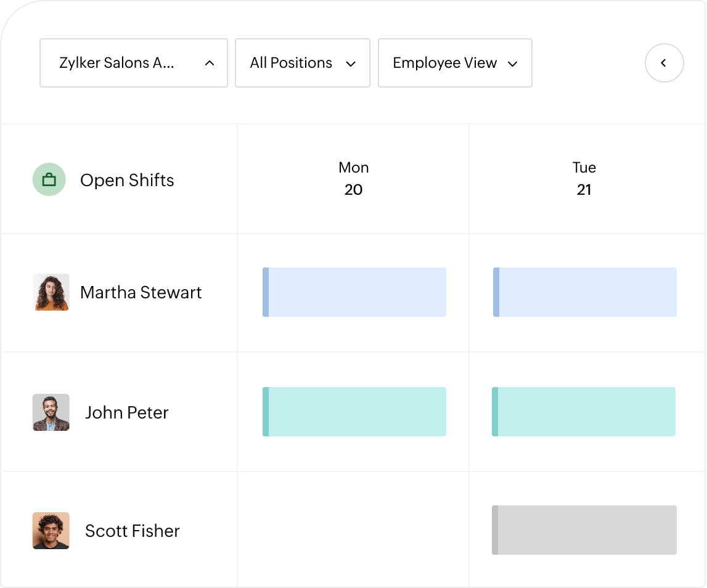Screen dimensions: 707x588
Task: Click the Open Shifts briefcase icon
Action: [x=49, y=179]
